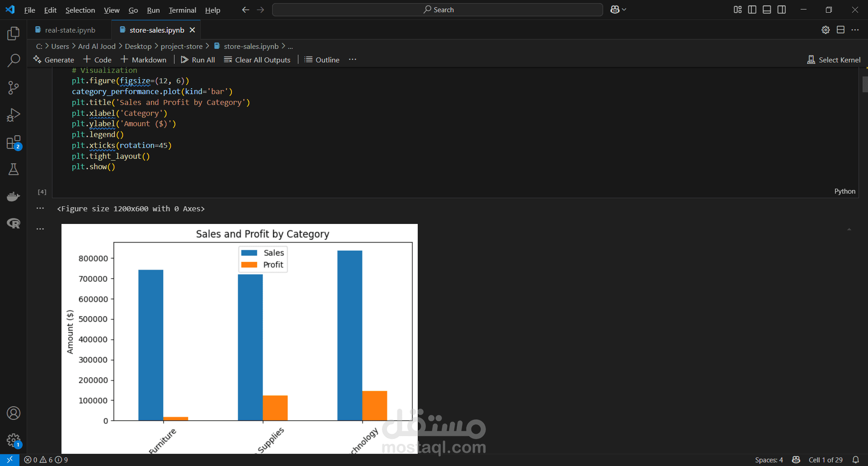Open notebook toolbar overflow ellipsis
Screen dimensions: 868x466
pos(353,59)
